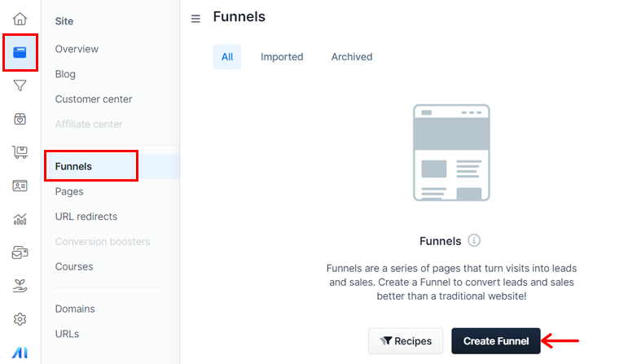Open URL redirects menu item

tap(86, 217)
